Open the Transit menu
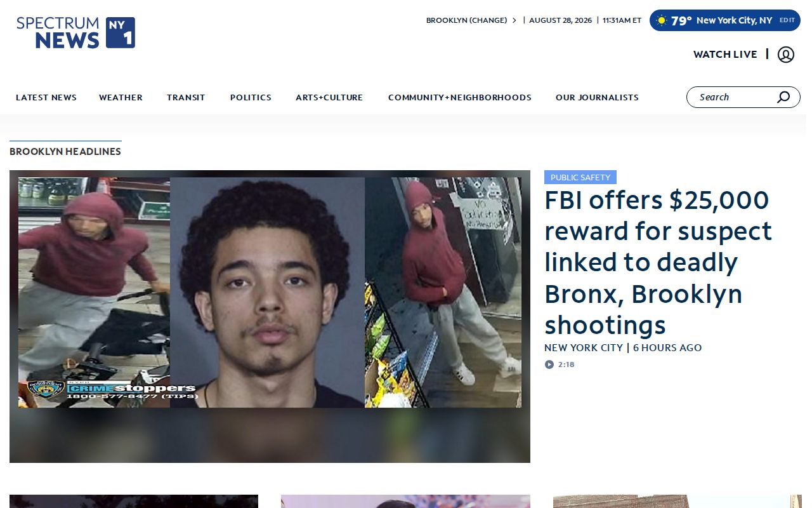Viewport: 812px width, 508px height. [186, 97]
